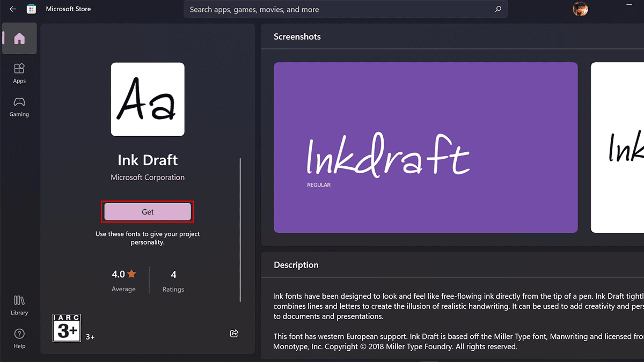Click the IARC 3+ rating badge
644x362 pixels.
click(x=67, y=328)
